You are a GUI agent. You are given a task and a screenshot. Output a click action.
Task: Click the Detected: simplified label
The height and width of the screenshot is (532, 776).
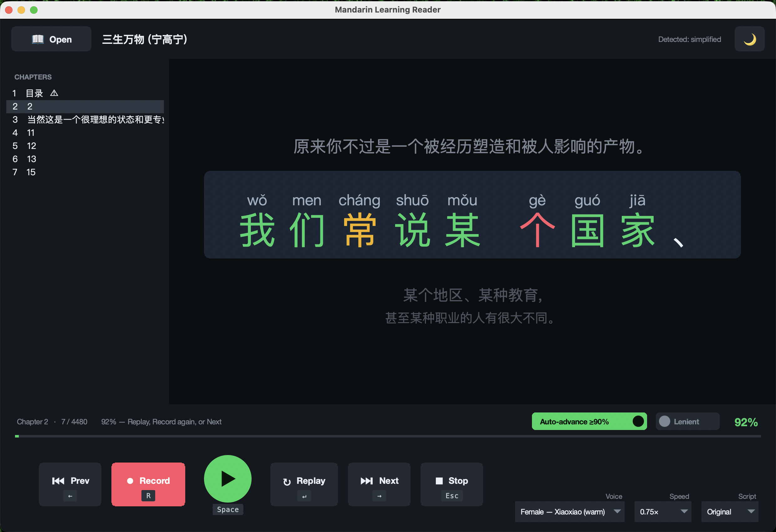click(x=690, y=39)
